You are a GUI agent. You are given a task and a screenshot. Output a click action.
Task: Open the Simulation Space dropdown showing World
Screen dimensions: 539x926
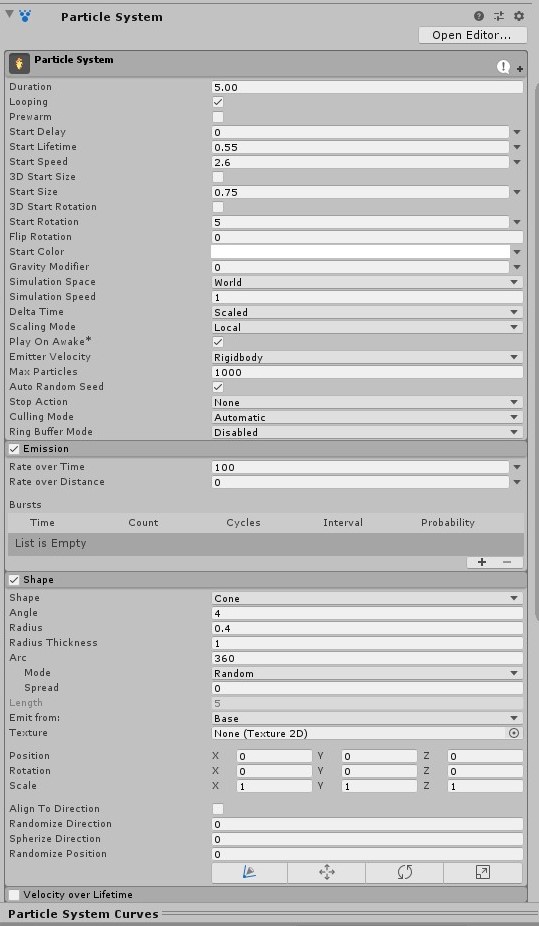click(x=367, y=282)
